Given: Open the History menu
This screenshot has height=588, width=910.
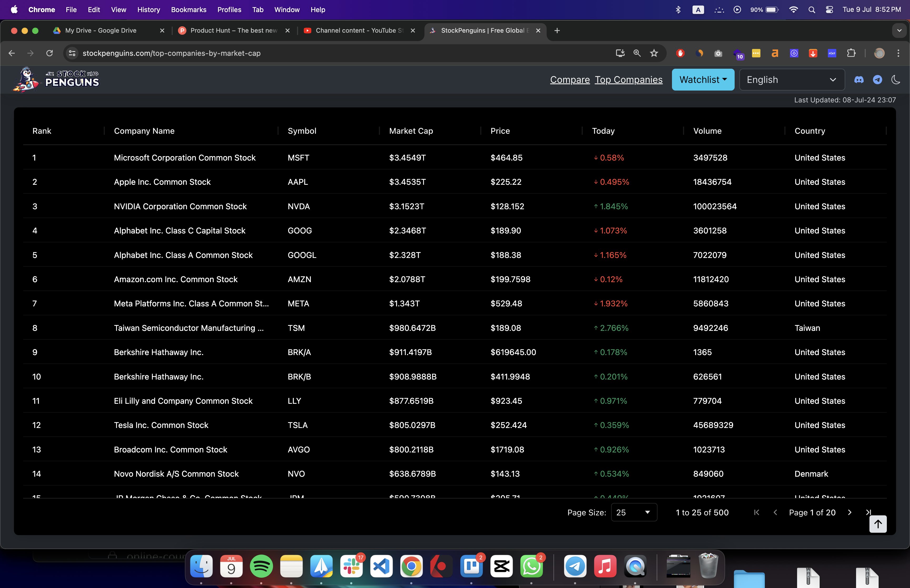Looking at the screenshot, I should coord(149,9).
